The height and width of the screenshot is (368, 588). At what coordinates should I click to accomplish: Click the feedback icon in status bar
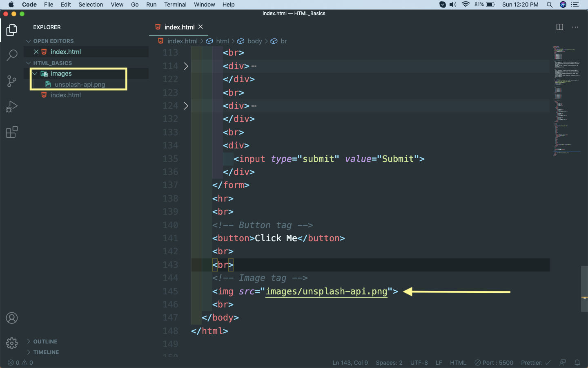[x=563, y=363]
